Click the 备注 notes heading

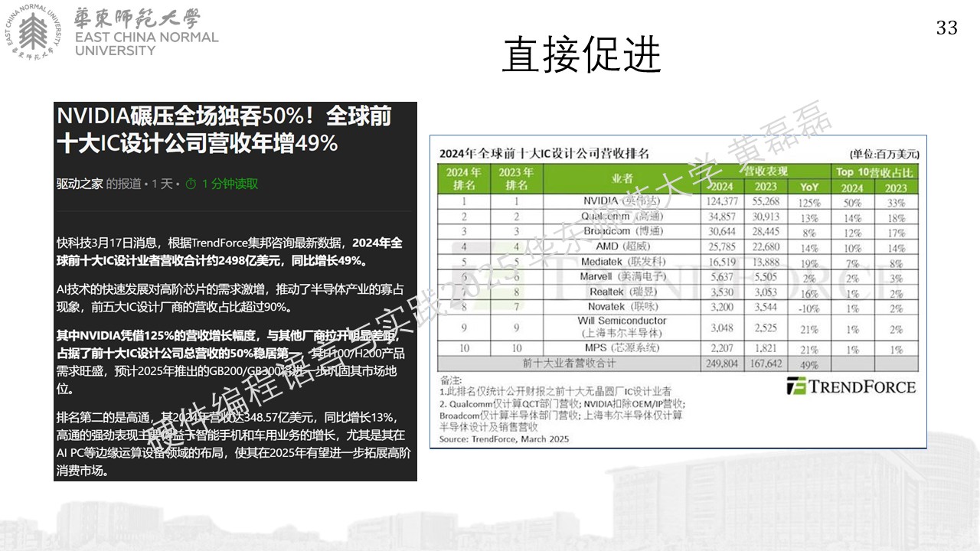451,380
